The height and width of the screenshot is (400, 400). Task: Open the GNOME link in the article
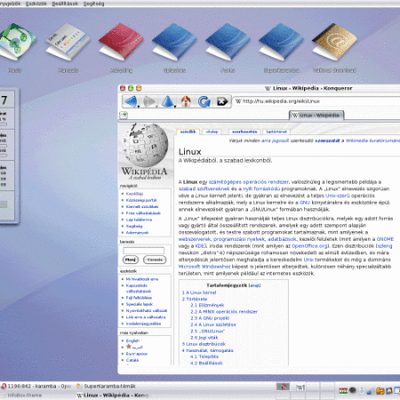[385, 239]
